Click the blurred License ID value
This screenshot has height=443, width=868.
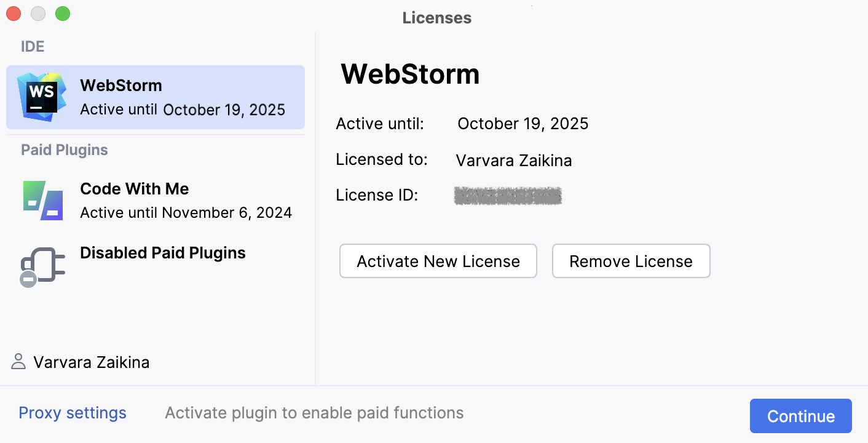(x=508, y=196)
